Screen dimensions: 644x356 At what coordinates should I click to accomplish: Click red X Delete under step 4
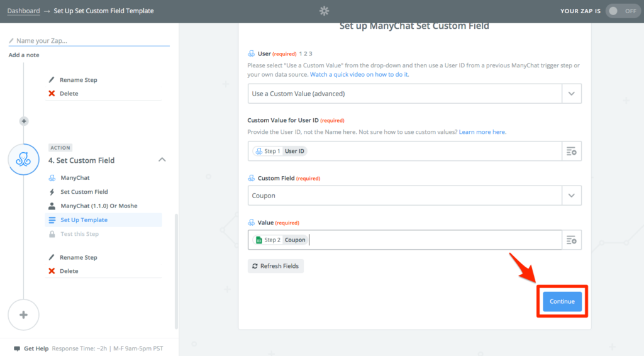click(x=64, y=271)
